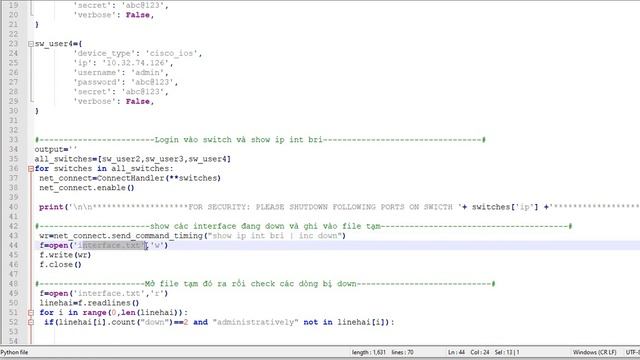The width and height of the screenshot is (640, 360).
Task: Click 'f.write(wr)' on line 45
Action: pos(65,255)
